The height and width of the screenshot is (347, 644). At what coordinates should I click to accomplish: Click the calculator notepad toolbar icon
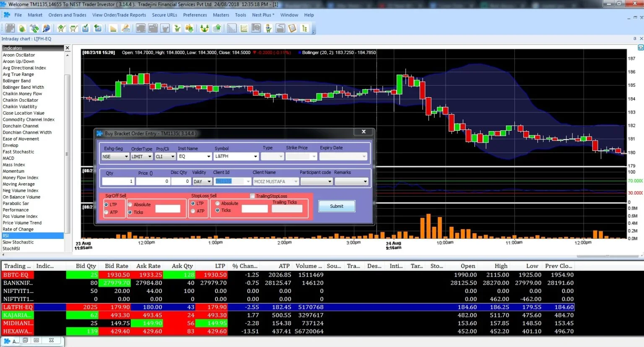click(x=292, y=28)
